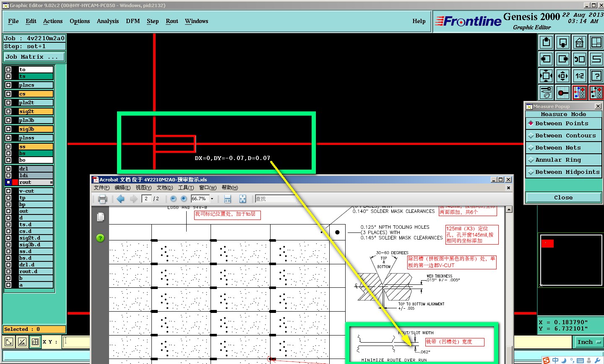Select Between Points measure mode
Image resolution: width=604 pixels, height=364 pixels.
563,124
